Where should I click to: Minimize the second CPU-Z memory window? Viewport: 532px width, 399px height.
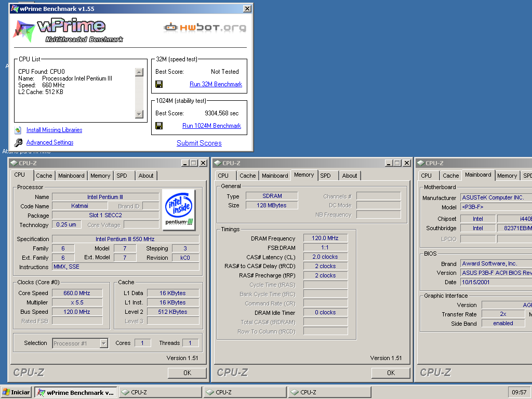coord(389,163)
